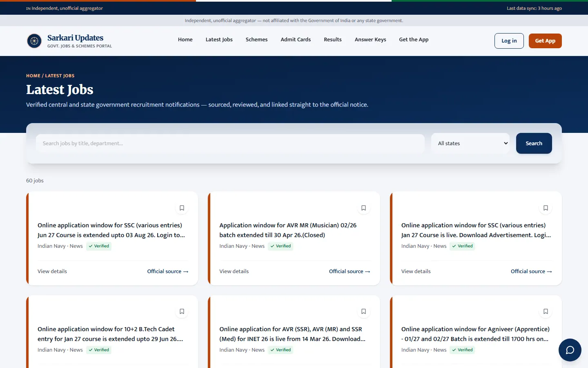View details of SSC Jan 27 Course job
The height and width of the screenshot is (368, 588).
click(x=416, y=272)
